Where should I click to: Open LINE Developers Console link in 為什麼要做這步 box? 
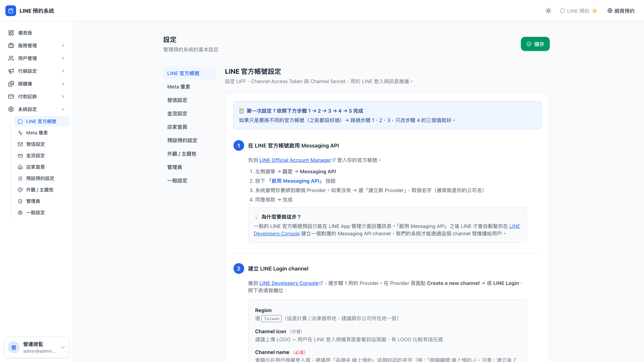pos(277,234)
